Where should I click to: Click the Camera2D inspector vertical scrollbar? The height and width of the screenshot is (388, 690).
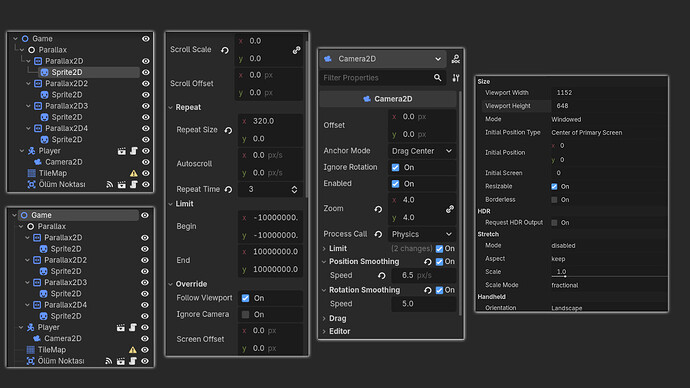point(460,203)
